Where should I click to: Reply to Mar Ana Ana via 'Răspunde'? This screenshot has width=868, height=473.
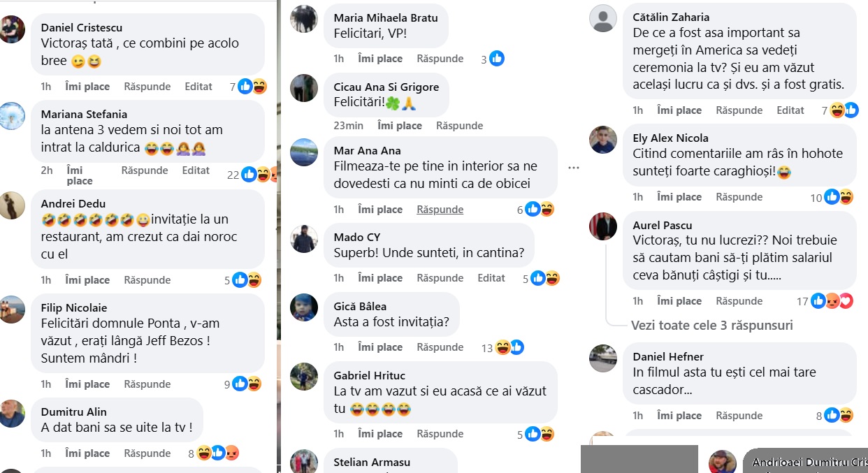click(440, 210)
